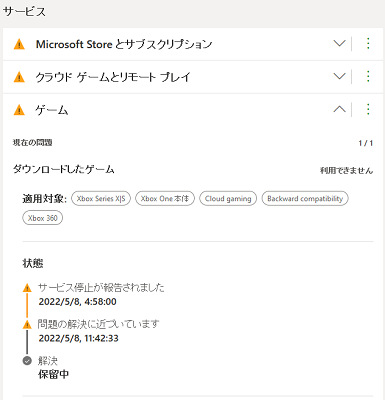Expand the Microsoft Store とサブスクリプション section
The width and height of the screenshot is (385, 400).
point(339,44)
